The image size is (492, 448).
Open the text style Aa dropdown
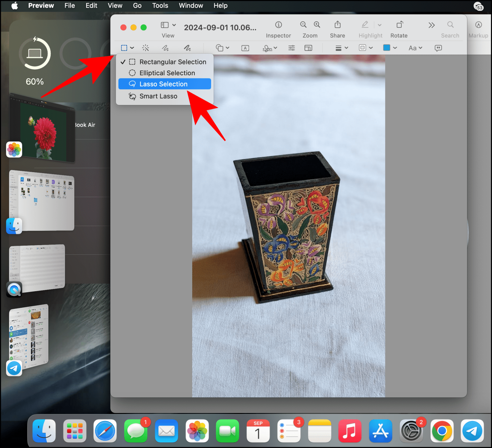pos(415,48)
